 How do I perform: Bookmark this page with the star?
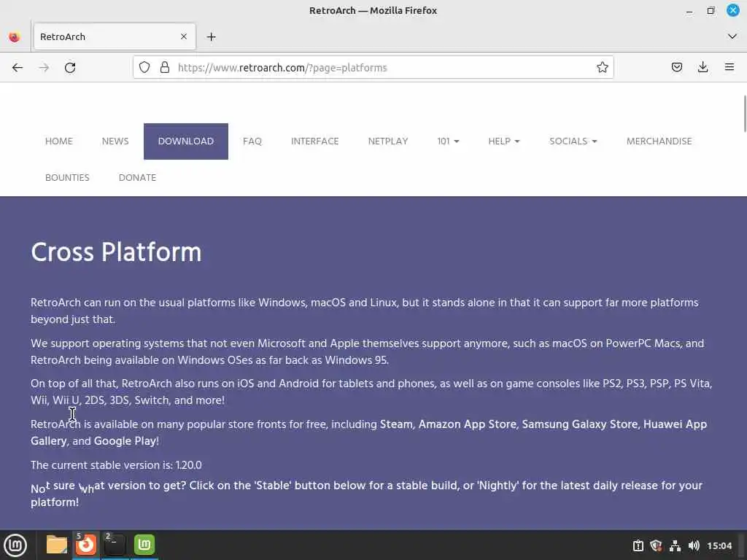[x=602, y=68]
